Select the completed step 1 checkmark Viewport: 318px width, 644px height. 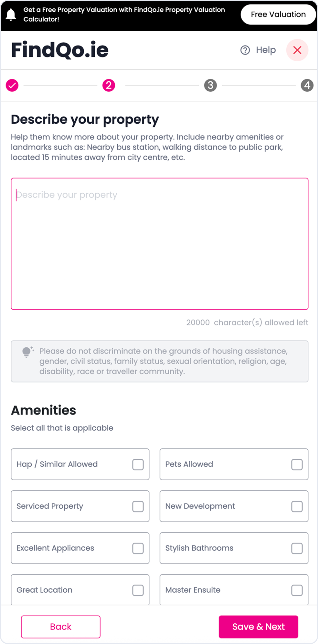(x=12, y=85)
